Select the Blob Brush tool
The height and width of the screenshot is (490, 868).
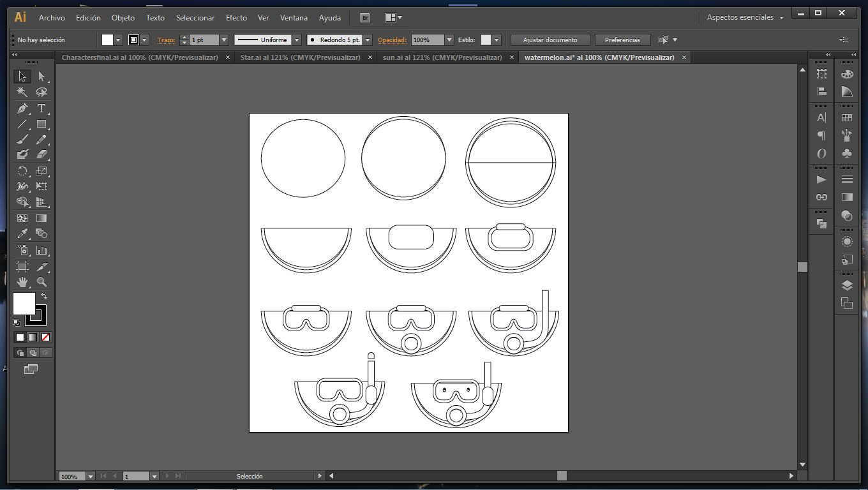[22, 154]
